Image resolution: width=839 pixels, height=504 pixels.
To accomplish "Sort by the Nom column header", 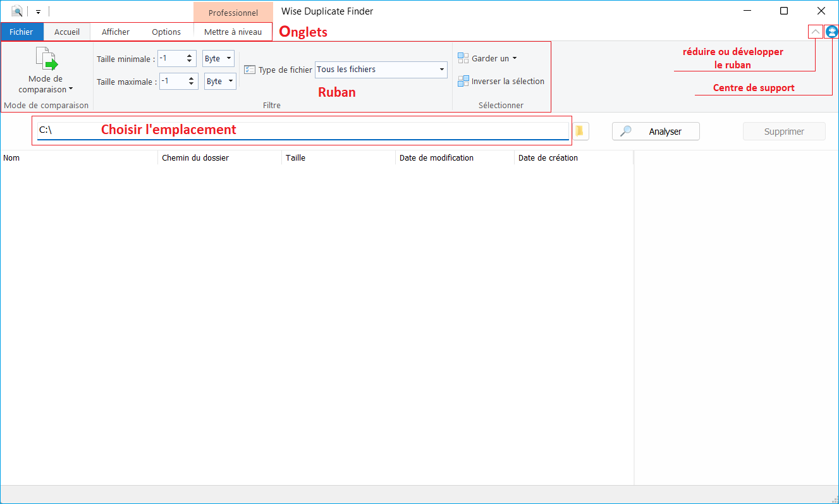I will pyautogui.click(x=79, y=157).
